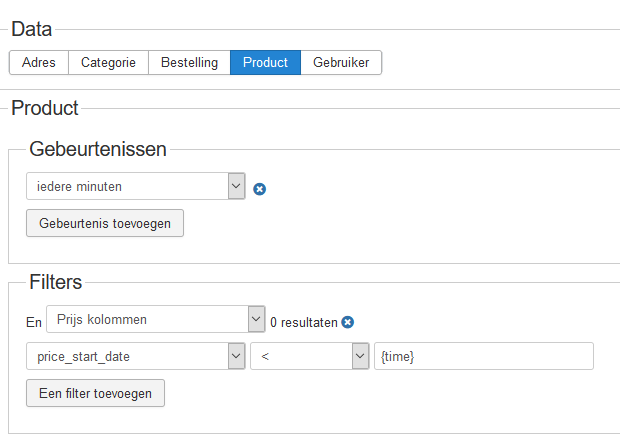Click the Gebeurtenis toevoegen button

pos(105,223)
